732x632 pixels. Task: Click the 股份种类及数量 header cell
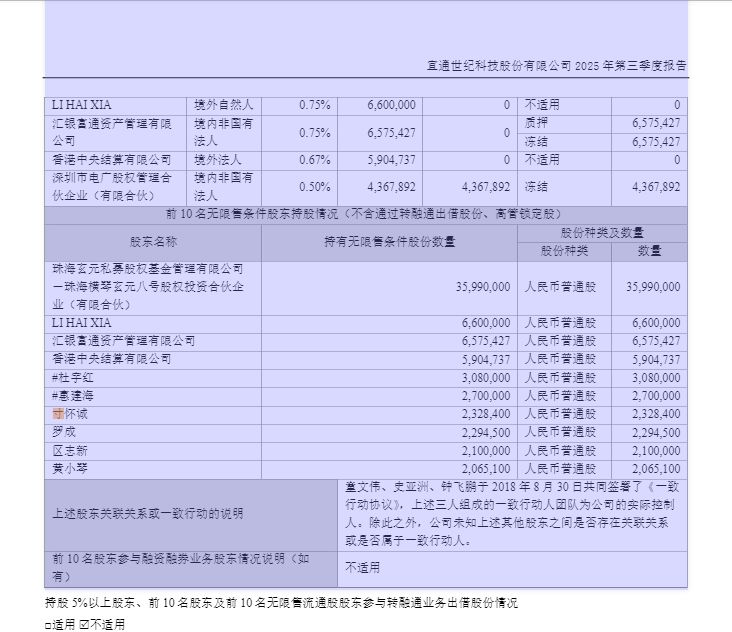[x=602, y=232]
